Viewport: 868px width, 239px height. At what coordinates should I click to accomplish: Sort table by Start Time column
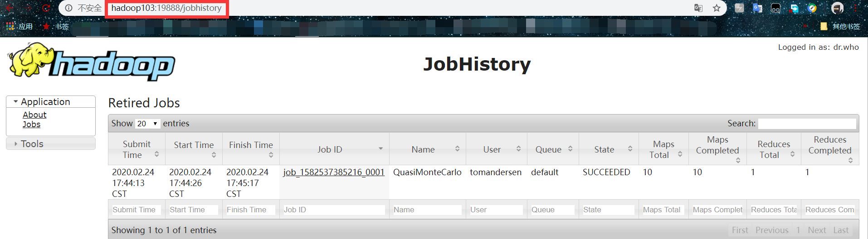194,149
